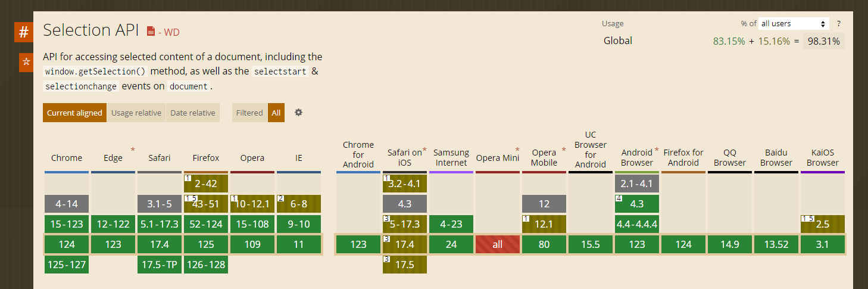868x289 pixels.
Task: Star the Selection API feature
Action: pyautogui.click(x=26, y=62)
